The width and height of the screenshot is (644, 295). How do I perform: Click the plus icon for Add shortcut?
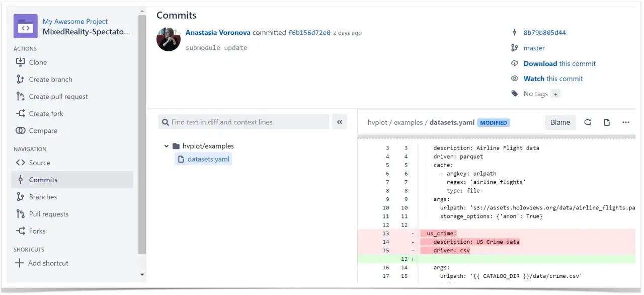pos(20,263)
